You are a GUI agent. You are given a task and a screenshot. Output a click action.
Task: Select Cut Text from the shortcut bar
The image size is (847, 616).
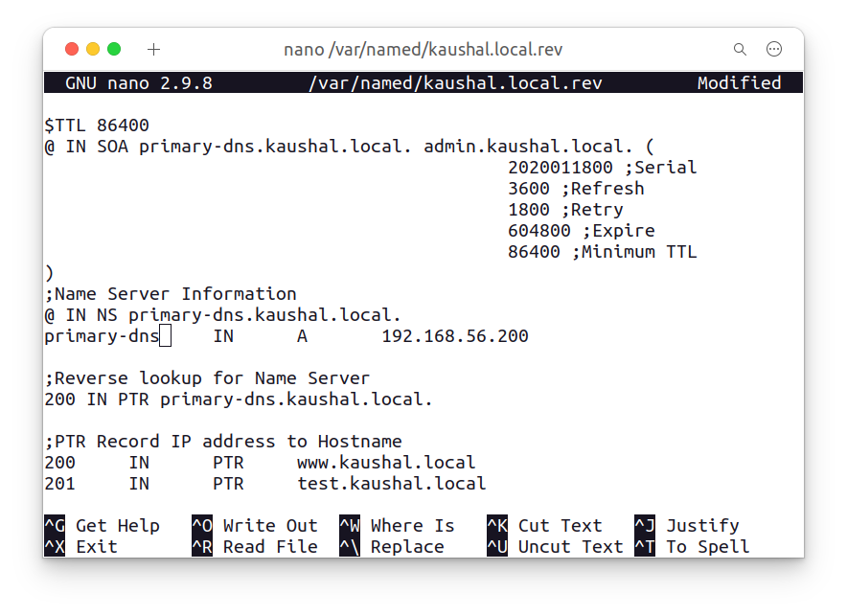tap(561, 525)
